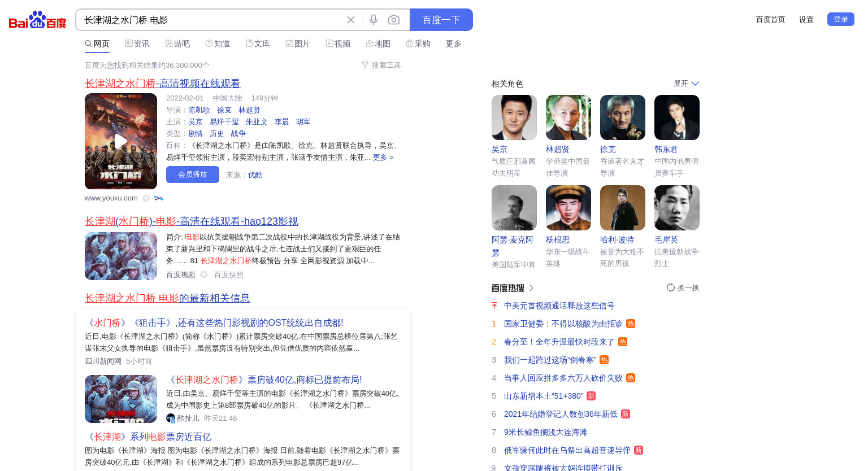
Task: Switch to the 视频 tab
Action: [338, 43]
